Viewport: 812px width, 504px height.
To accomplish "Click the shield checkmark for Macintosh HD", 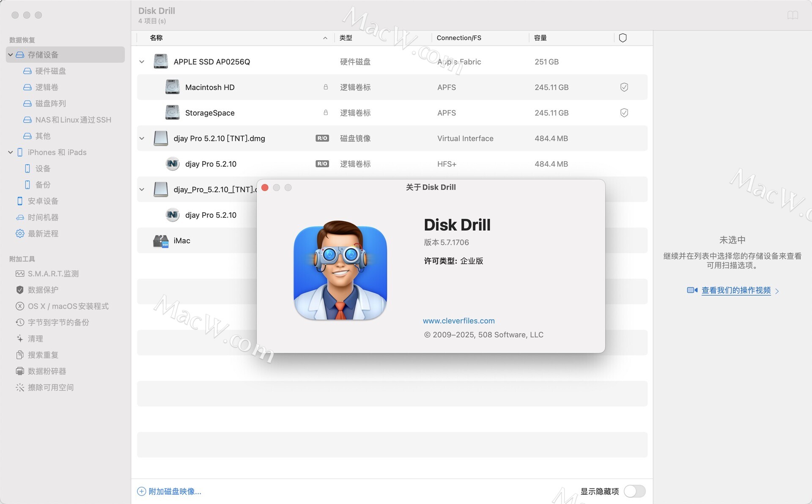I will point(624,87).
